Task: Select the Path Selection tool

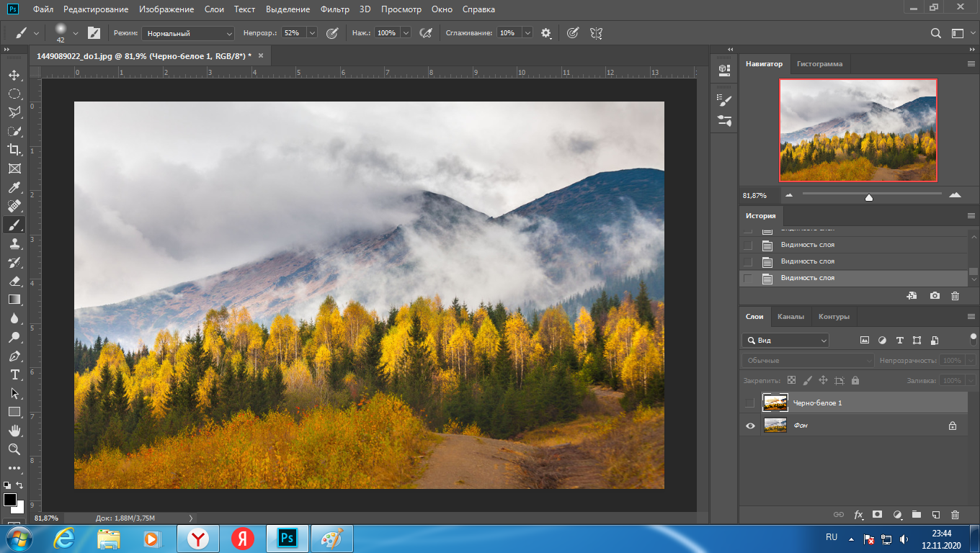Action: [x=14, y=393]
